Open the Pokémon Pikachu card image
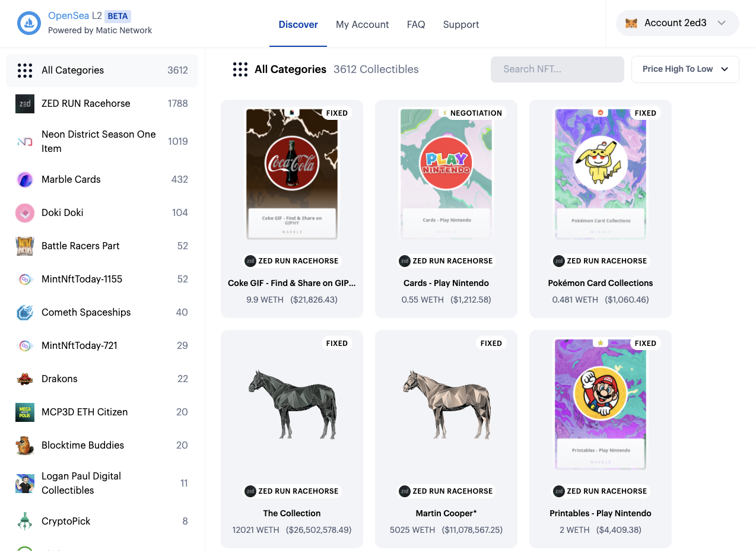The width and height of the screenshot is (756, 556). click(601, 173)
